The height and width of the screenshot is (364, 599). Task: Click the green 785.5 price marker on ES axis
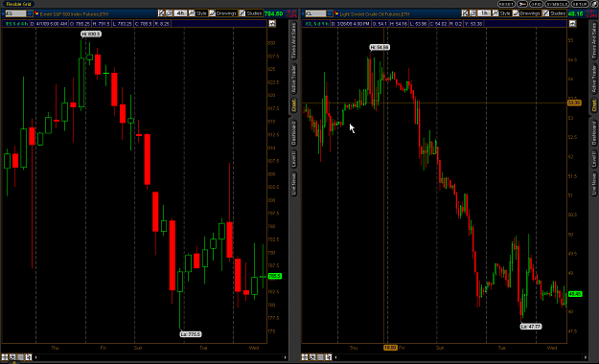pos(275,276)
